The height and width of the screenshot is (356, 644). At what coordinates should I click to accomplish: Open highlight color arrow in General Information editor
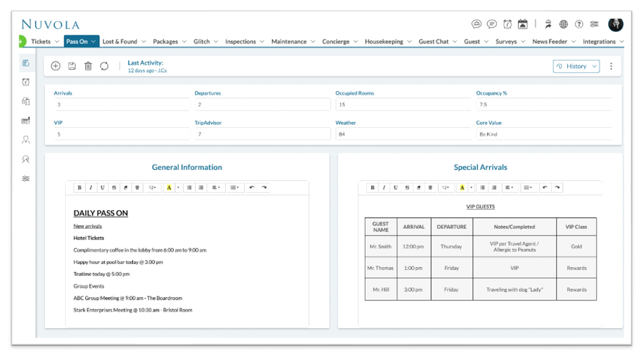coord(178,187)
